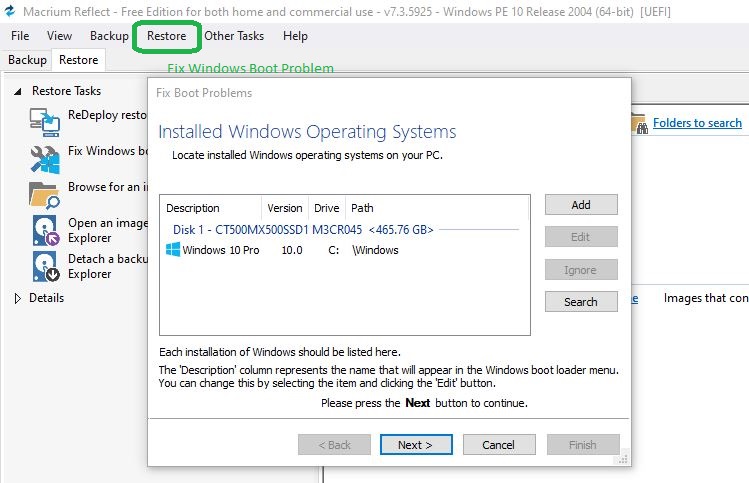Click the Add button
This screenshot has width=749, height=483.
coord(581,205)
